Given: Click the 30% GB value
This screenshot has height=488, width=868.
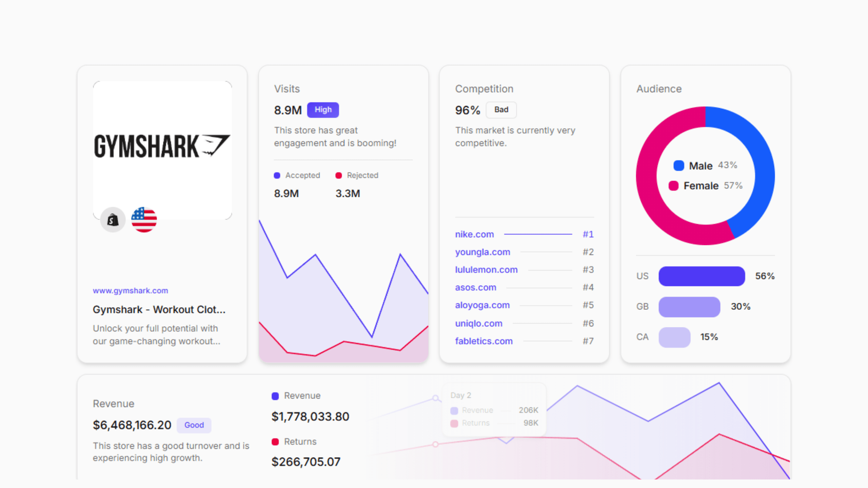Looking at the screenshot, I should [741, 307].
